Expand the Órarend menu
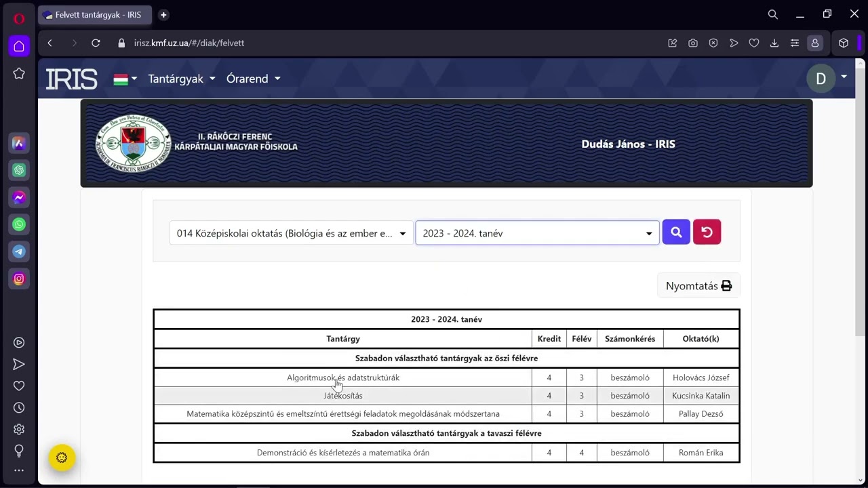This screenshot has width=868, height=488. point(254,79)
